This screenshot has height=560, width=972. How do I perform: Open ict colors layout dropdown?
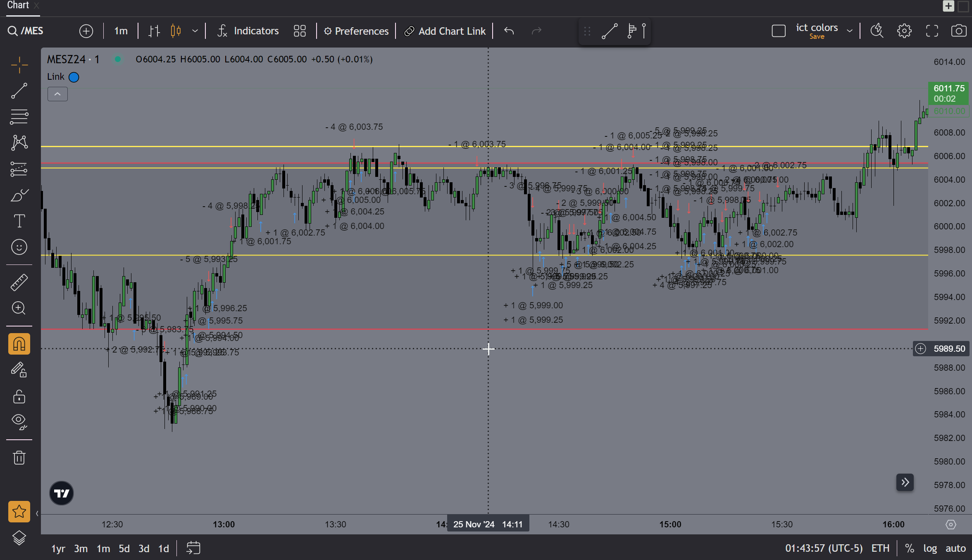(850, 31)
